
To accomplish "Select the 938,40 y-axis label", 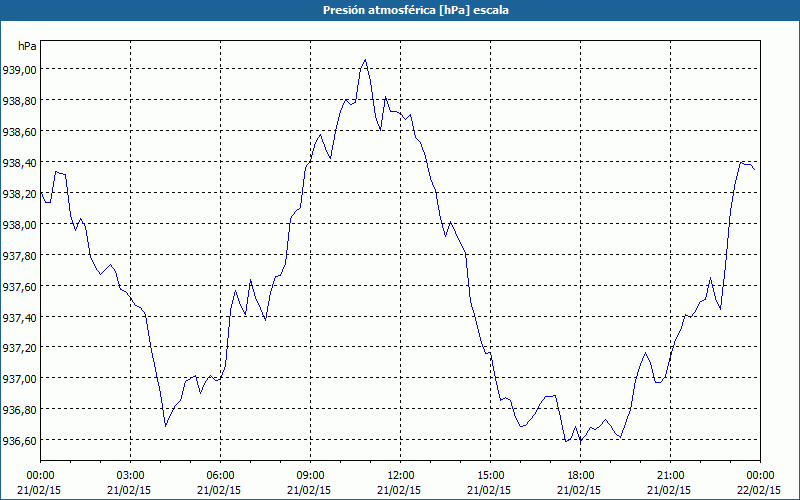I will 19,162.
